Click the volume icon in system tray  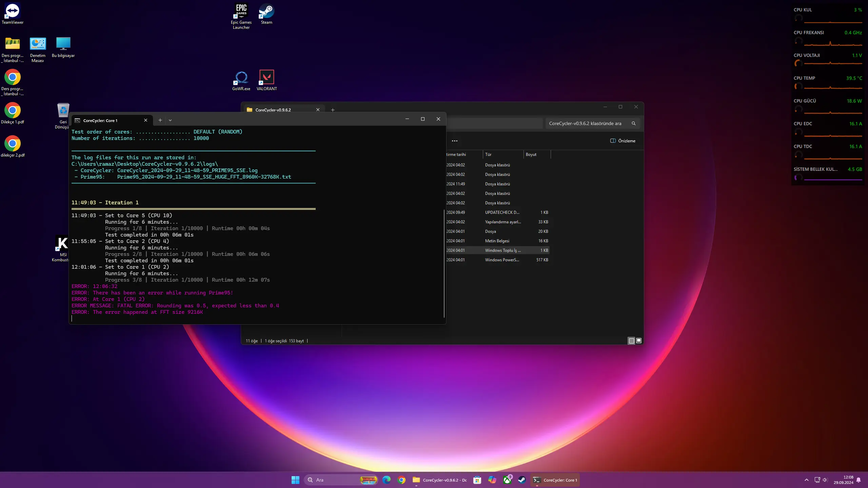click(825, 480)
